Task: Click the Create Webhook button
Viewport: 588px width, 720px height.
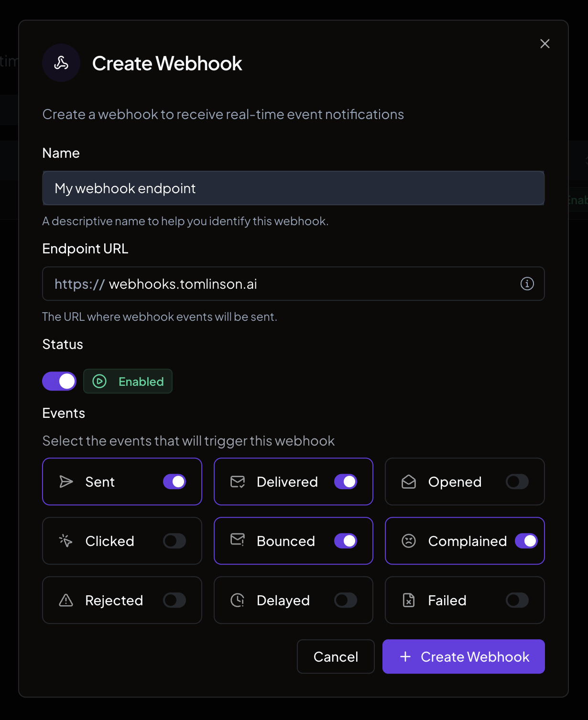Action: 463,656
